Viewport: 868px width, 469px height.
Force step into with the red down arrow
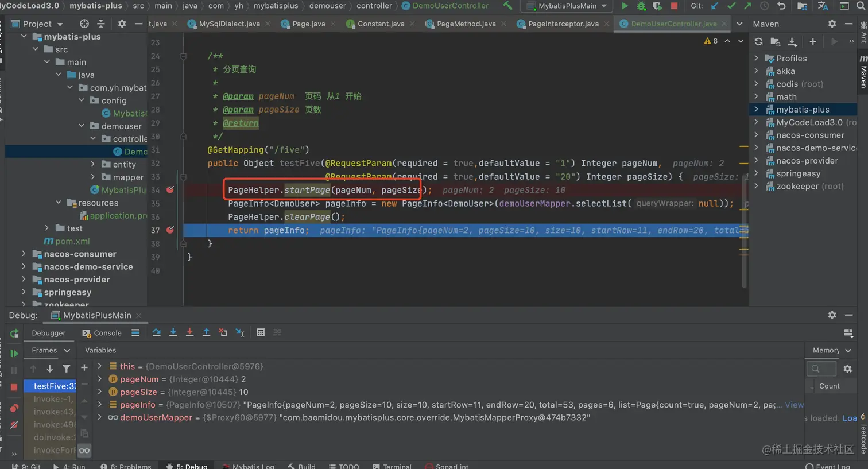tap(189, 332)
